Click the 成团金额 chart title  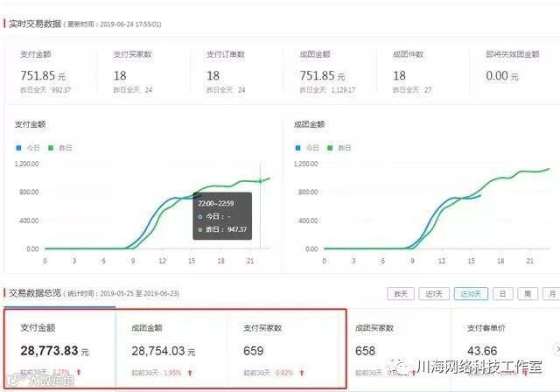tap(309, 124)
